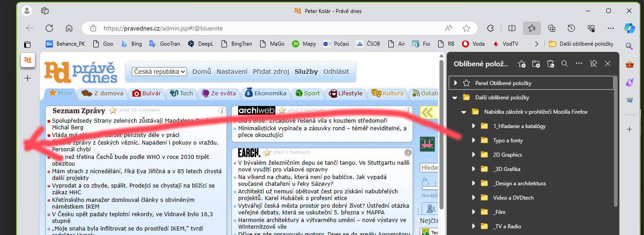644x235 pixels.
Task: Click the Copilot icon in the sidebar
Action: point(629,28)
